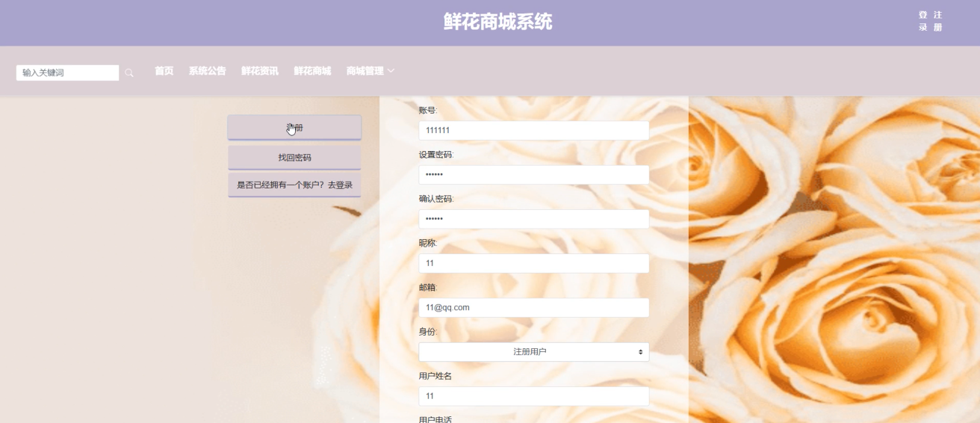The image size is (980, 423).
Task: Click 是否已经拥有一个账户？去登录 button
Action: pos(294,185)
